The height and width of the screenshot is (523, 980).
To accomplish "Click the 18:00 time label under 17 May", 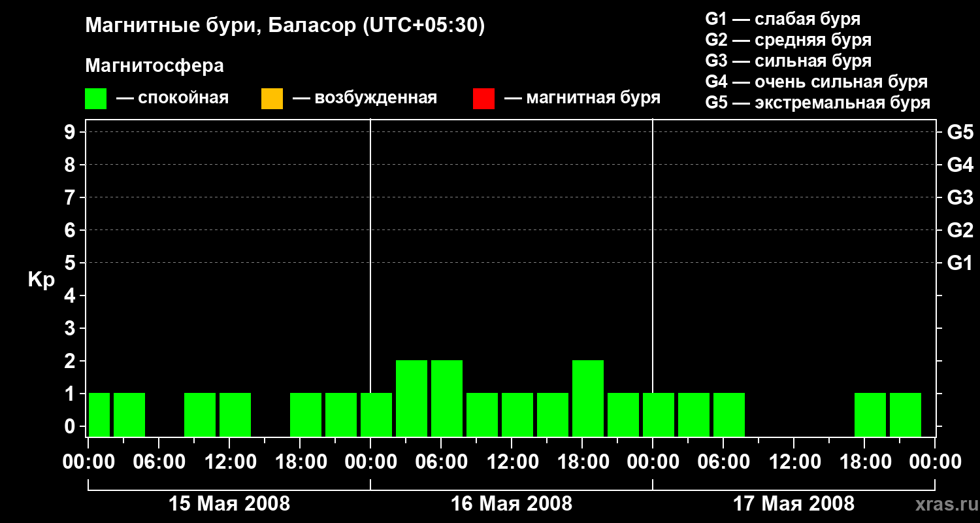I will coord(864,462).
